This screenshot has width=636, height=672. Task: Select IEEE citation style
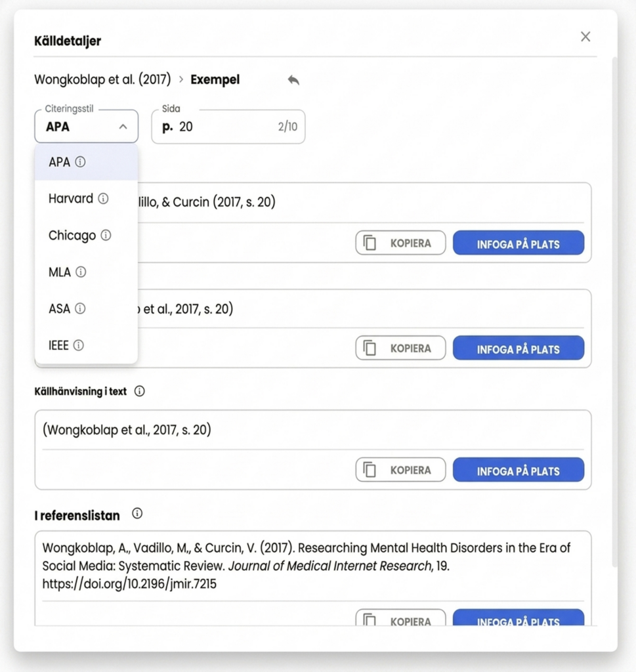(86, 345)
